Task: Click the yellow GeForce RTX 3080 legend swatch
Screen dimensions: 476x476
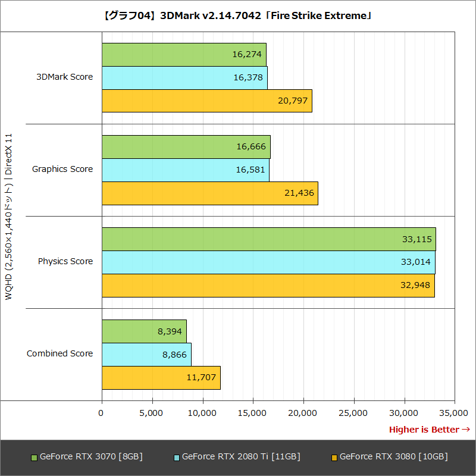Action: point(334,456)
